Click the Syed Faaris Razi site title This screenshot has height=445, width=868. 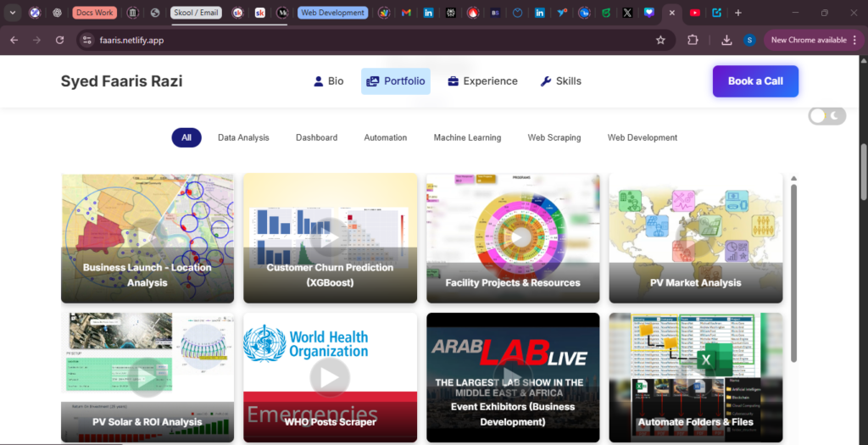point(122,81)
